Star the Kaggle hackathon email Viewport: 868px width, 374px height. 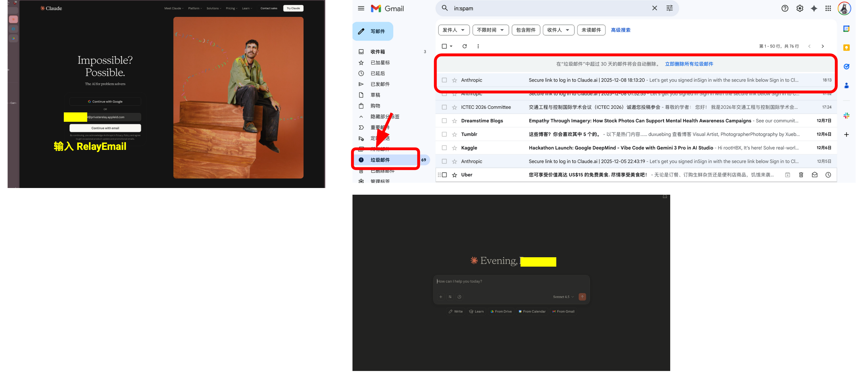click(454, 148)
